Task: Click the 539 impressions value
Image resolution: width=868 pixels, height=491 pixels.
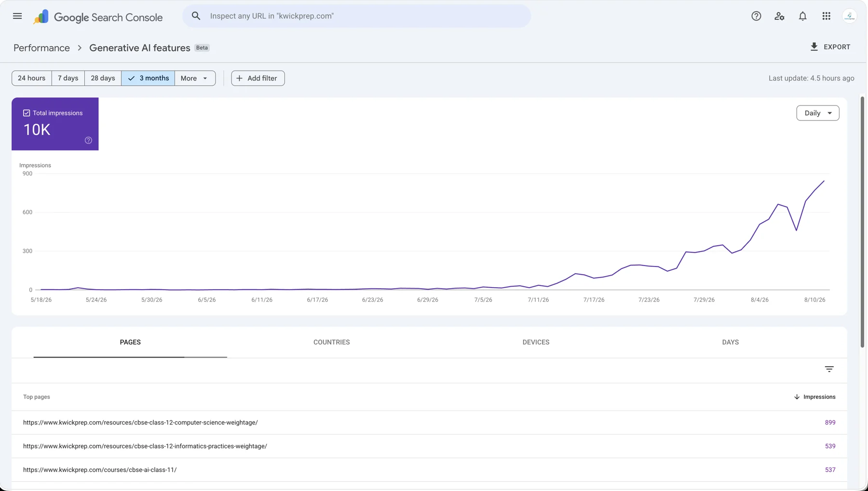Action: [x=830, y=446]
